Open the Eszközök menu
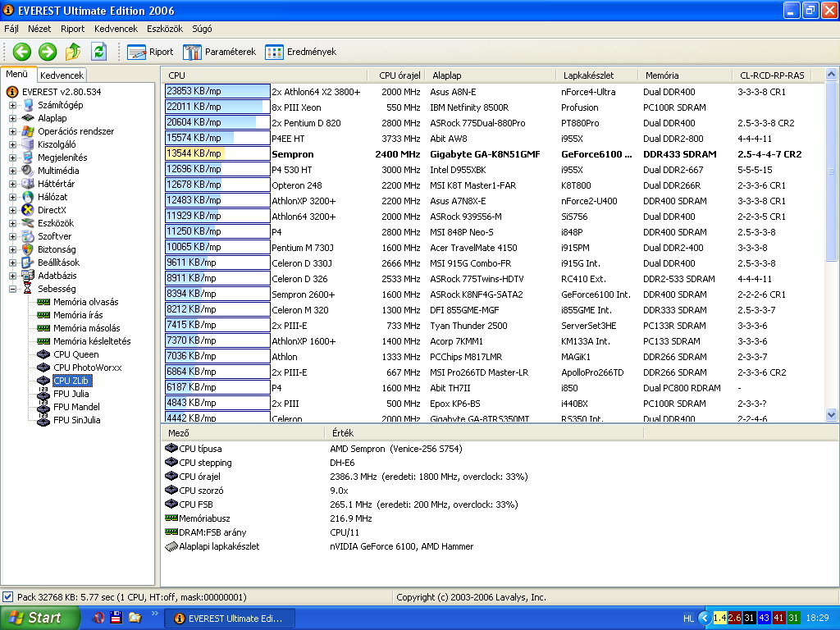Screen dimensions: 840x630 [164, 29]
